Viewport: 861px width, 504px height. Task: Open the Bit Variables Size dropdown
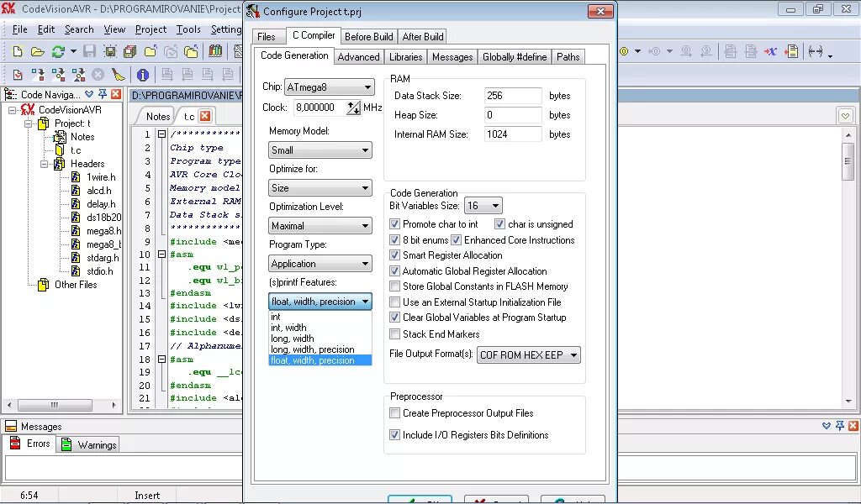(483, 206)
